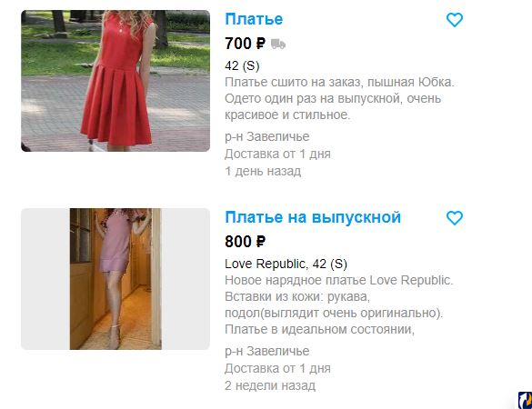Click the description starting Платье сшито на заказ

click(x=339, y=98)
